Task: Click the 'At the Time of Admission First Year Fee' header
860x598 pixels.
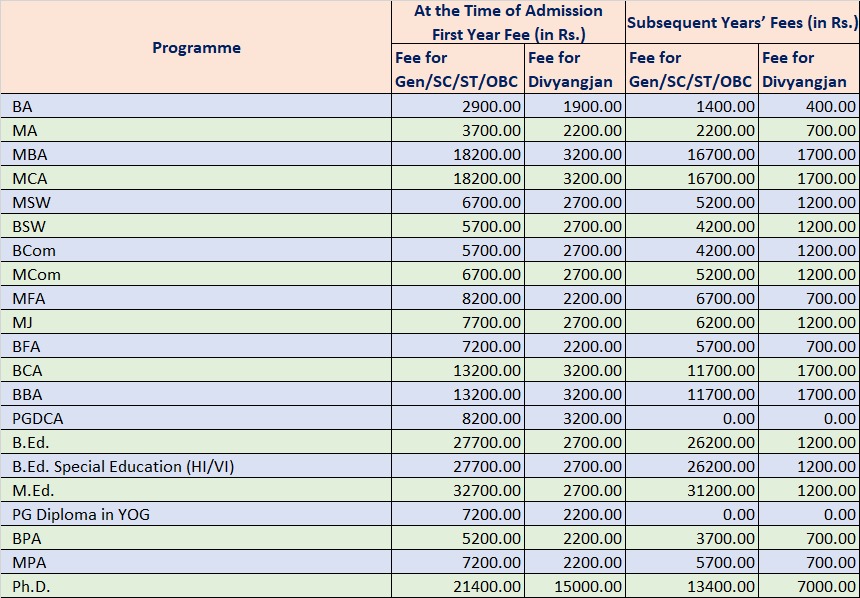Action: pyautogui.click(x=508, y=22)
